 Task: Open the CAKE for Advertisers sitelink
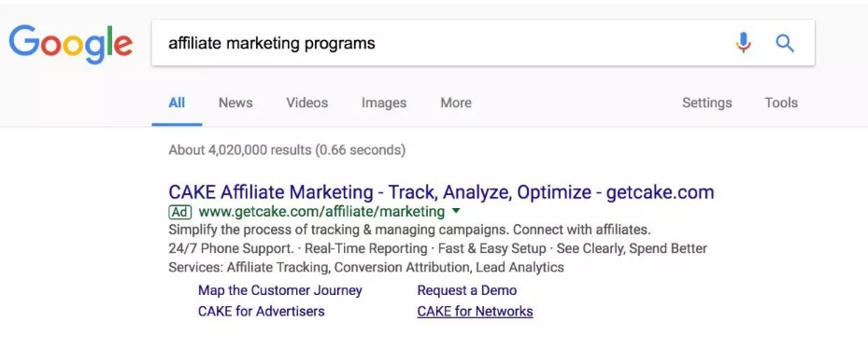(262, 311)
